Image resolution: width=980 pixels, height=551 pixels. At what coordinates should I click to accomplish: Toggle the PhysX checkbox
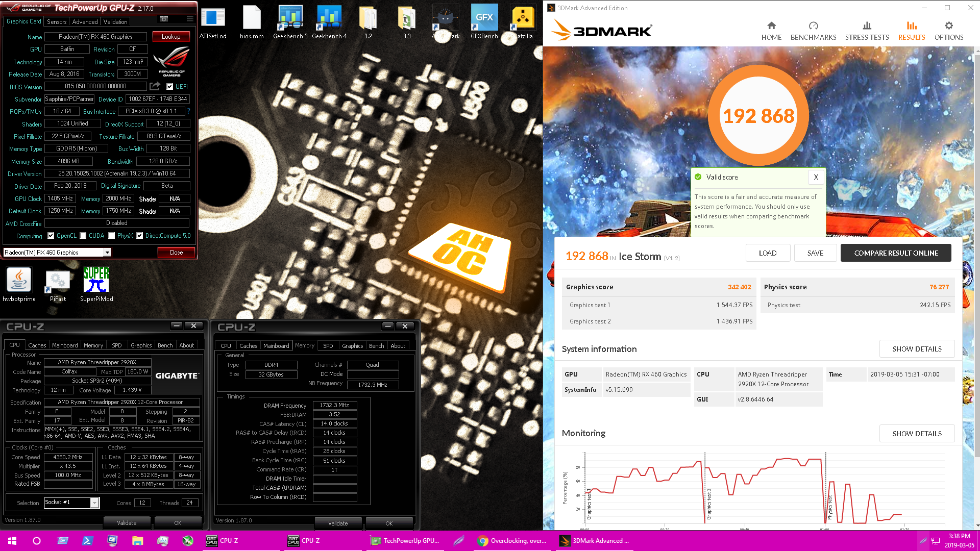[111, 236]
